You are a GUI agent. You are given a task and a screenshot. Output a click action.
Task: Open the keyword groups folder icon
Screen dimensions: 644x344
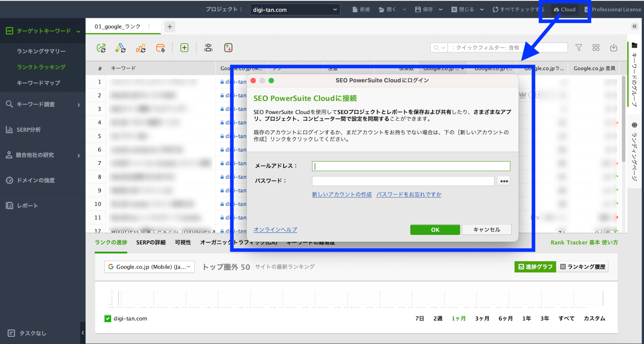[x=635, y=46]
